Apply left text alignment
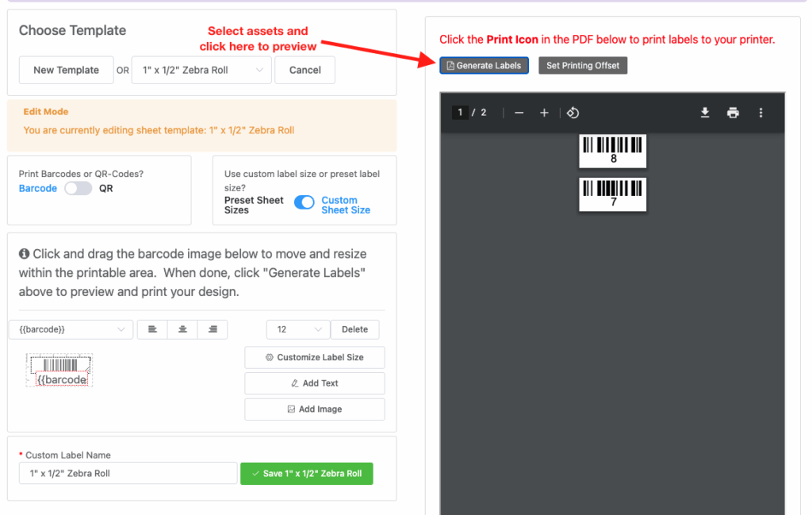Screen dimensions: 812x515 click(152, 329)
